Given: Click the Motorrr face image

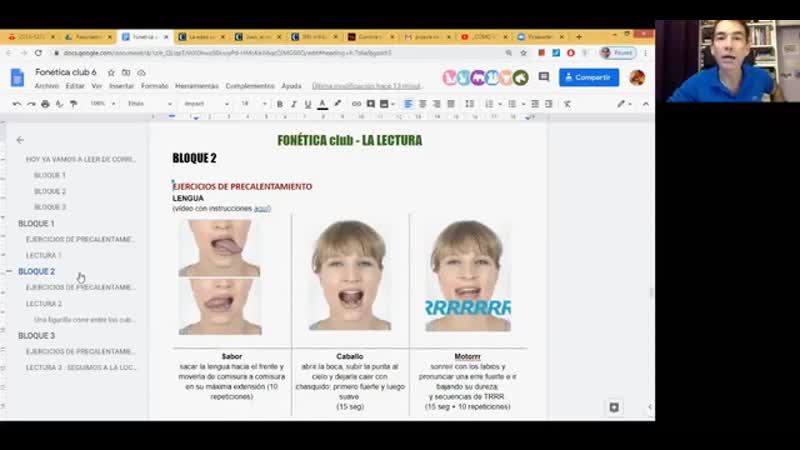Looking at the screenshot, I should tap(468, 276).
